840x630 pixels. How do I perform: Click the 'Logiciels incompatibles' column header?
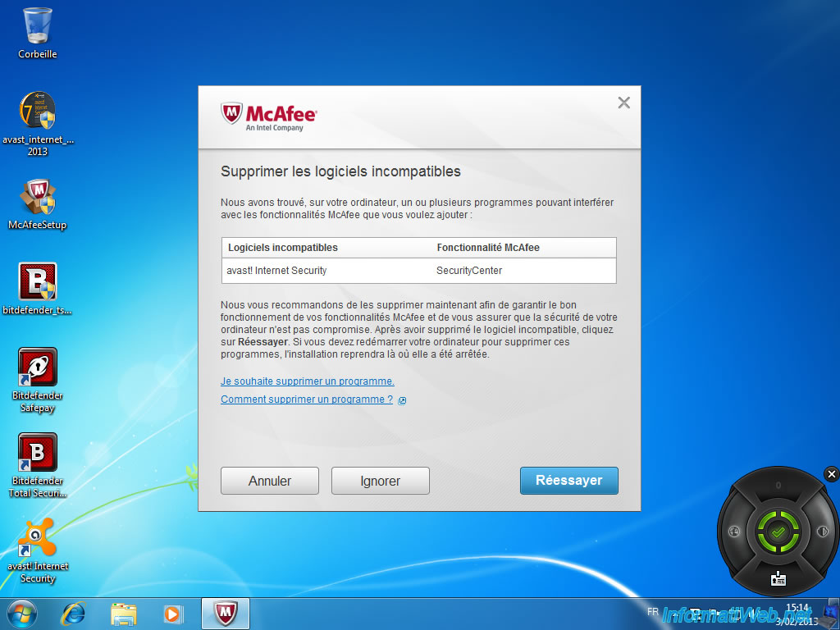click(283, 248)
